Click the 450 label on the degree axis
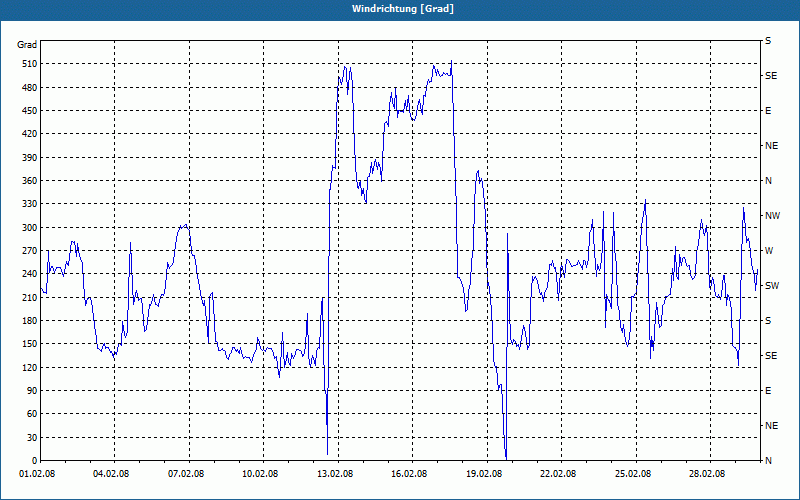The height and width of the screenshot is (500, 800). (29, 111)
